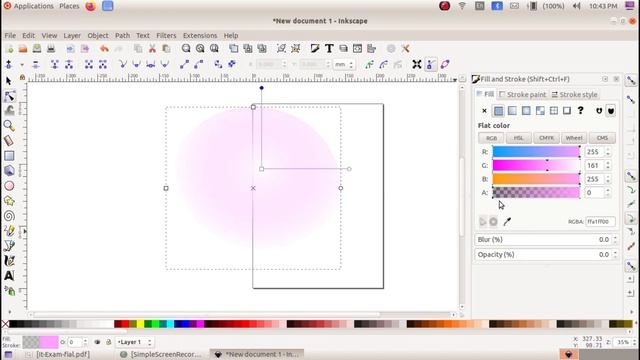Click the Zoom to fit selection icon
The height and width of the screenshot is (360, 640).
pos(186,49)
